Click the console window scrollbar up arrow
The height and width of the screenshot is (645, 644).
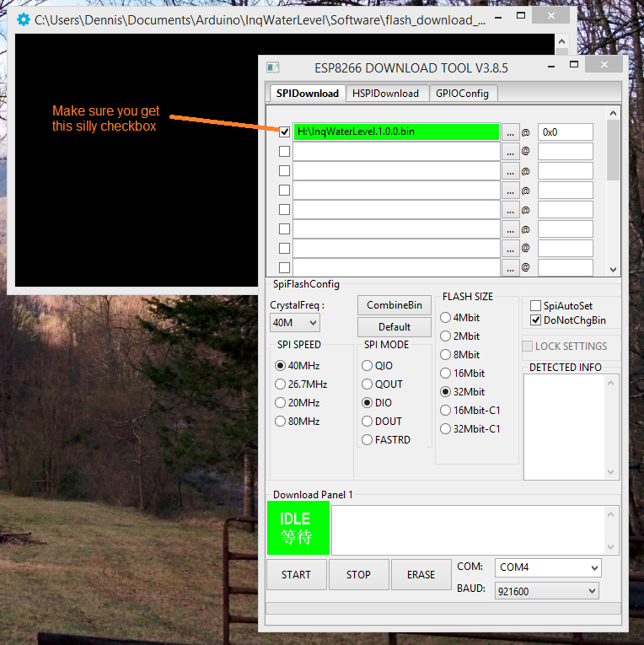[561, 41]
